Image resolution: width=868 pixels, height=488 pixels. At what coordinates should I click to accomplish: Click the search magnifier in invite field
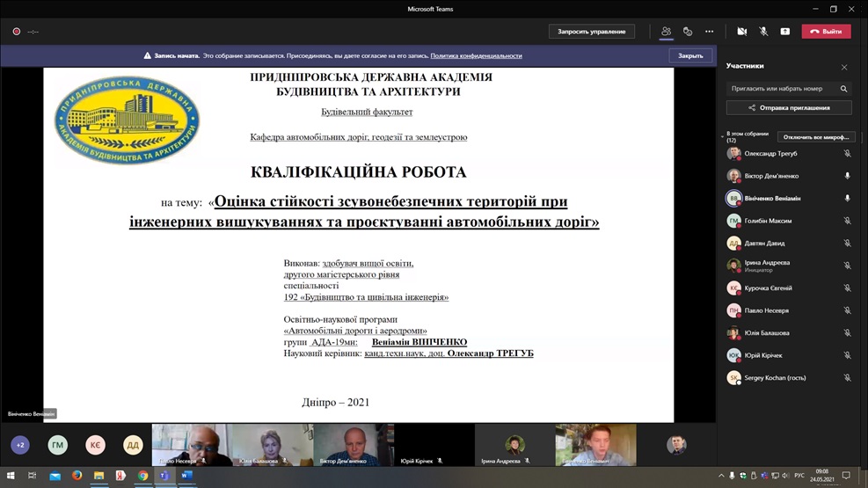tap(843, 89)
